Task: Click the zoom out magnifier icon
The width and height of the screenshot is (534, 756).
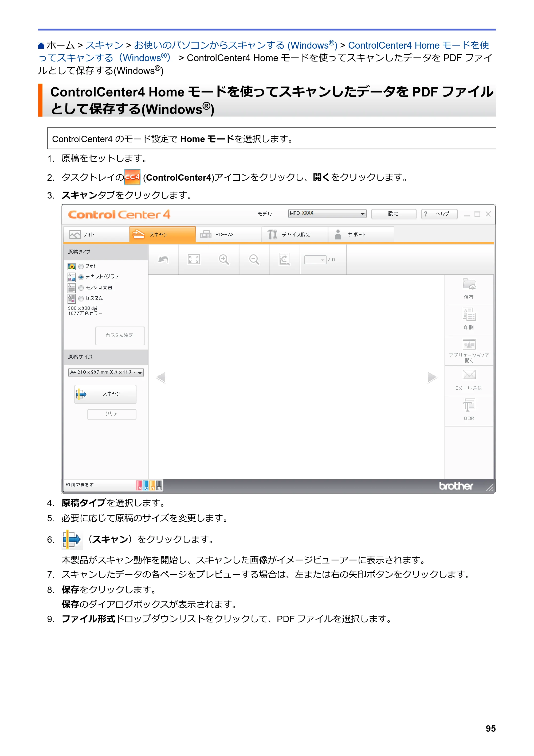Action: click(254, 259)
